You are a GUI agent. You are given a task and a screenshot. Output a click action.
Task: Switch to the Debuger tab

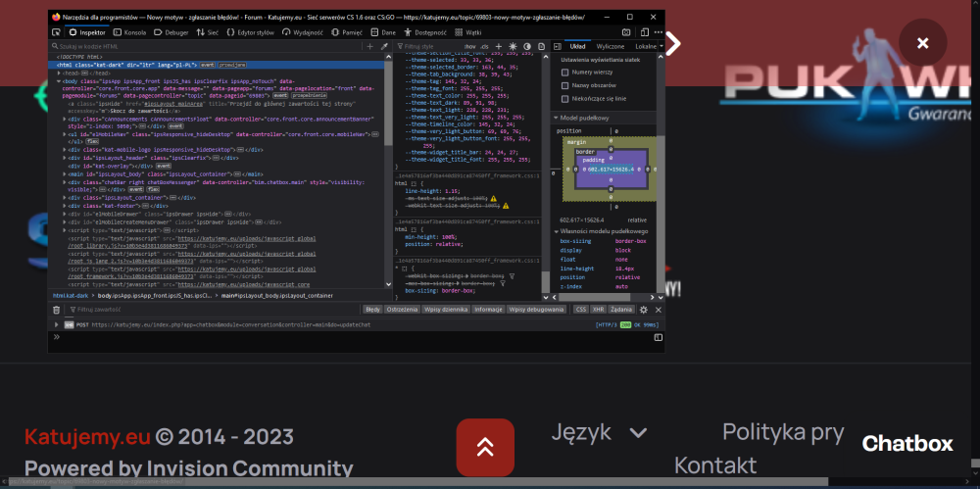pos(171,32)
